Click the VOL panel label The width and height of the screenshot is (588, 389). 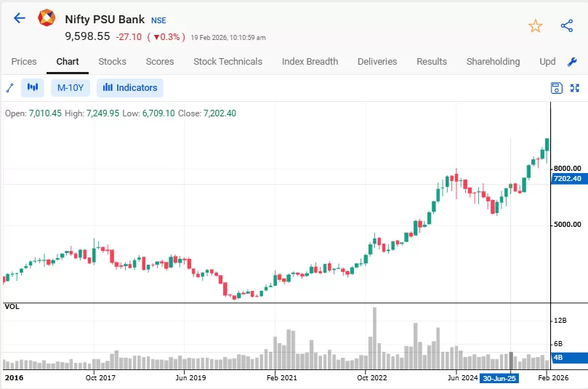(12, 306)
